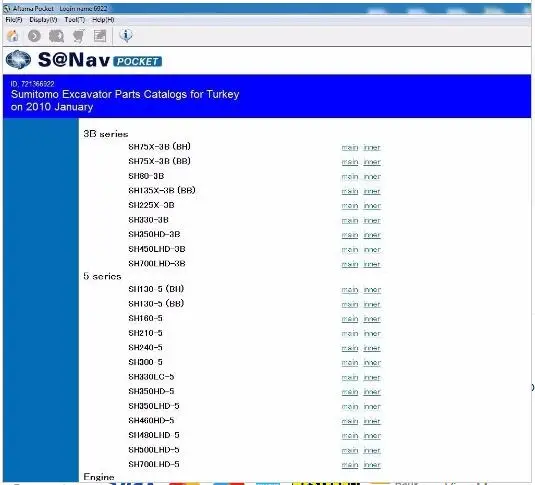Open main catalog for SH75X-3B (BB)
Image resolution: width=535 pixels, height=485 pixels.
point(350,162)
